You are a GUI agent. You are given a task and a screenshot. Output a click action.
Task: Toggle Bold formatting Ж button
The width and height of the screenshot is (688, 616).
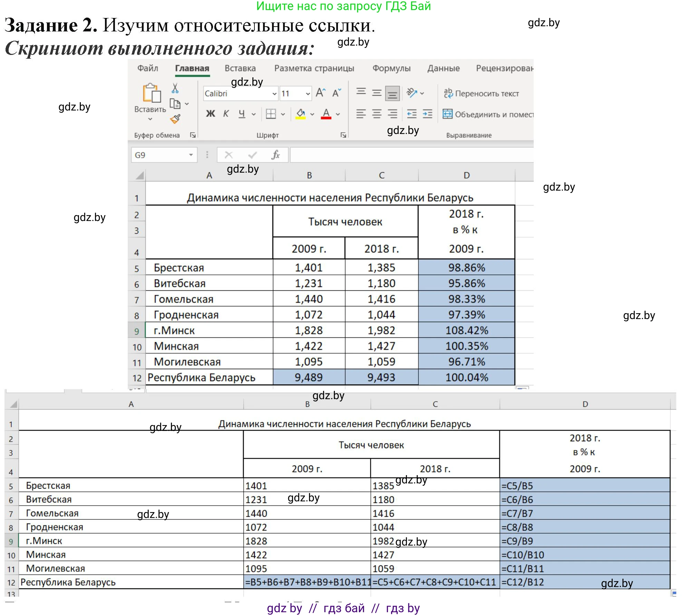[x=210, y=114]
